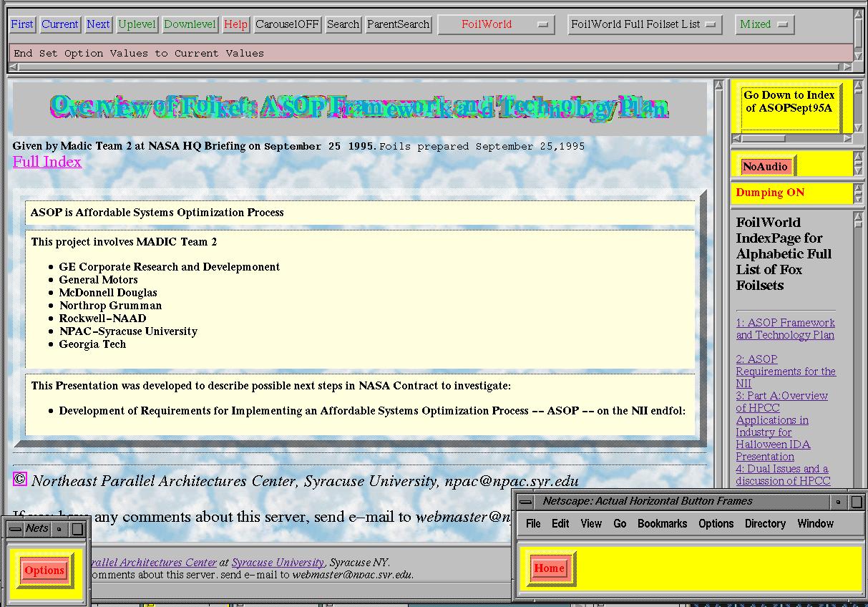This screenshot has width=868, height=607.
Task: Open the Edit menu
Action: pos(560,524)
